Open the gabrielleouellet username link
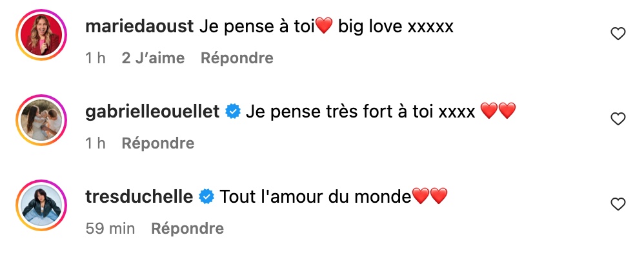Viewport: 644px width, 257px height. (152, 112)
